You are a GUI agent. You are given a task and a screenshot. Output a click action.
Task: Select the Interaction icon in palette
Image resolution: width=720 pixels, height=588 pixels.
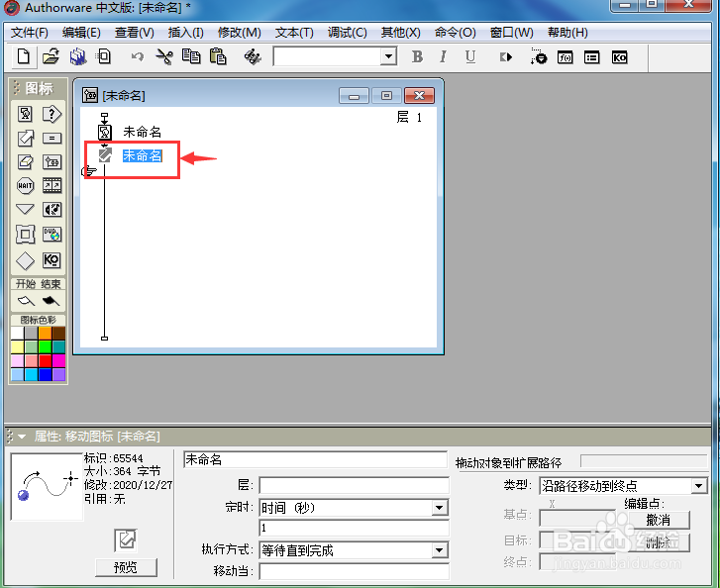(51, 114)
